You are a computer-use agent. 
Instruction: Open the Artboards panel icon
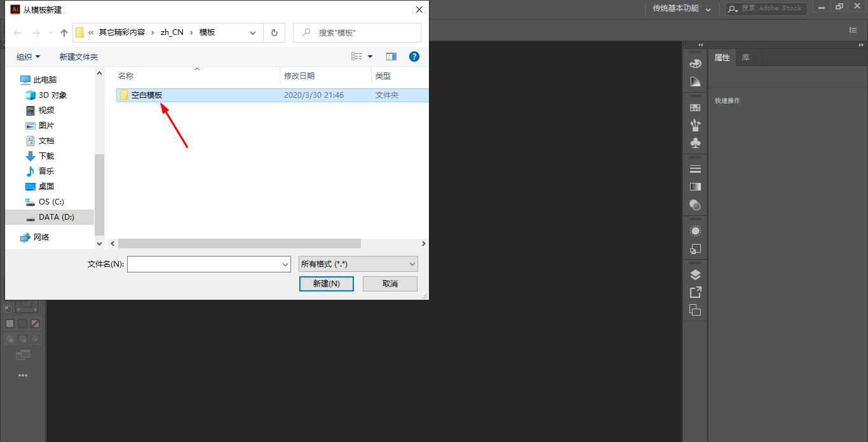click(x=695, y=310)
